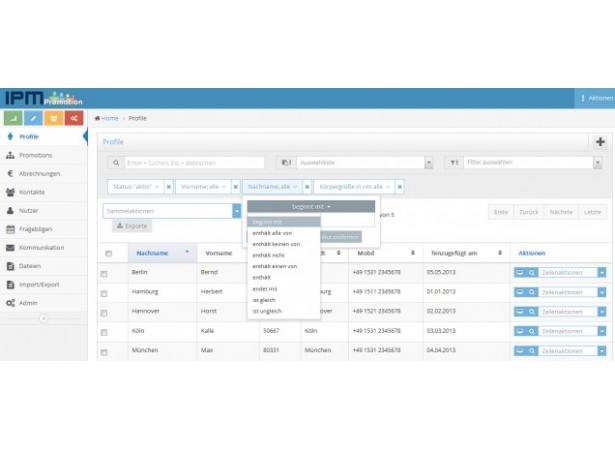Choose "enthält nicht" from the filter menu
This screenshot has width=615, height=450.
coord(270,255)
